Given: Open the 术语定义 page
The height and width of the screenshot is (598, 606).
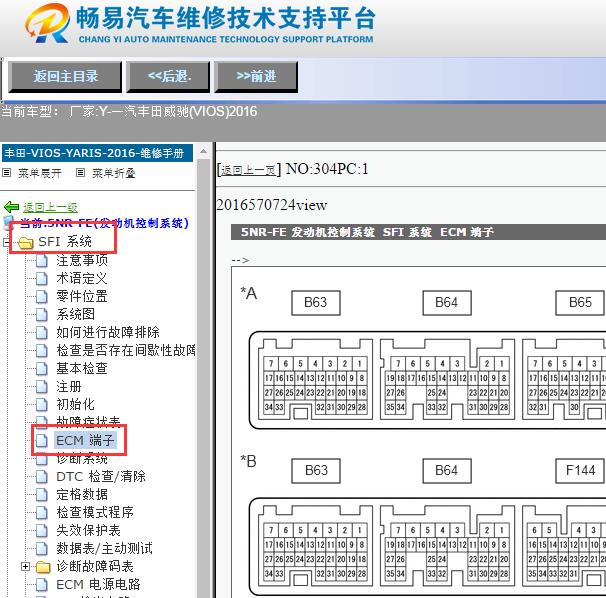Looking at the screenshot, I should pyautogui.click(x=82, y=278).
